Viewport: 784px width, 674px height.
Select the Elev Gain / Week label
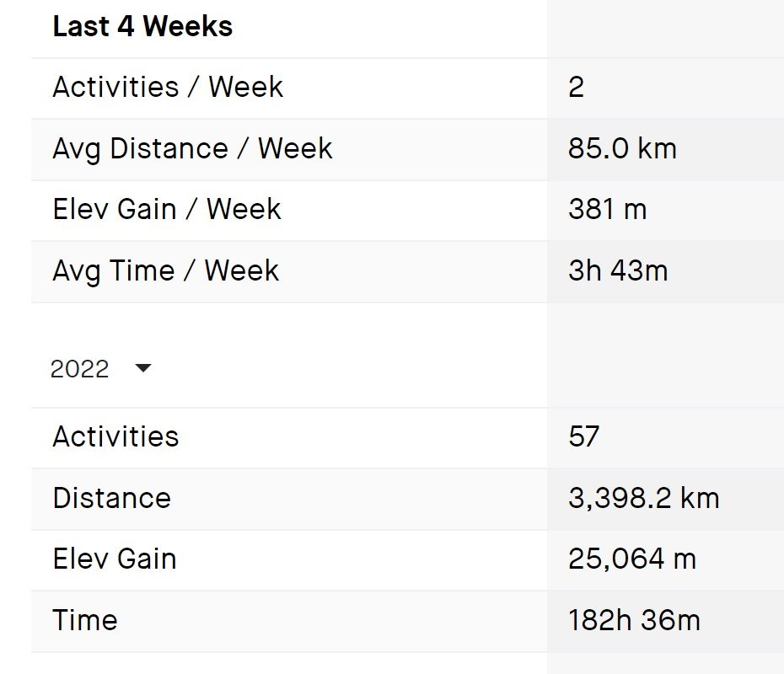coord(166,210)
